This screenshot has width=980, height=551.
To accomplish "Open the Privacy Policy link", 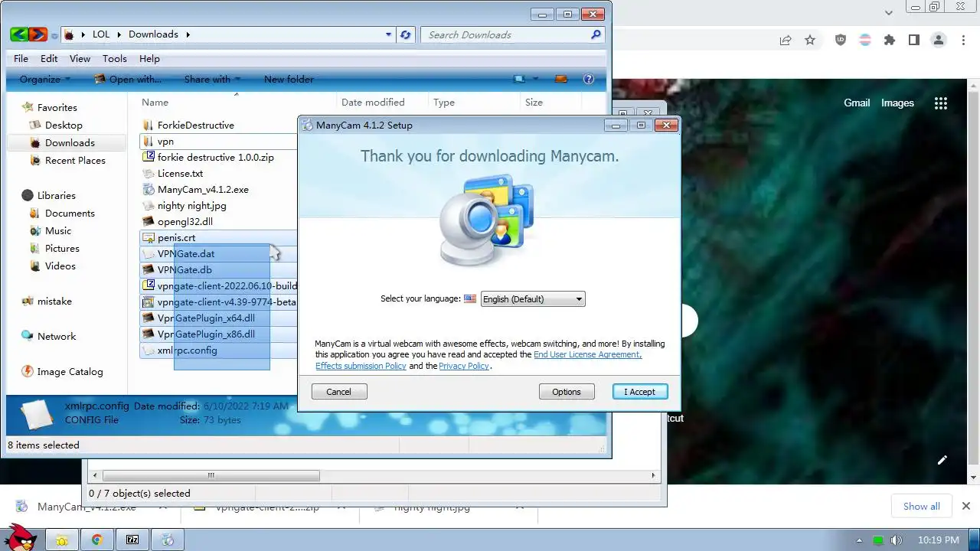I will coord(464,366).
